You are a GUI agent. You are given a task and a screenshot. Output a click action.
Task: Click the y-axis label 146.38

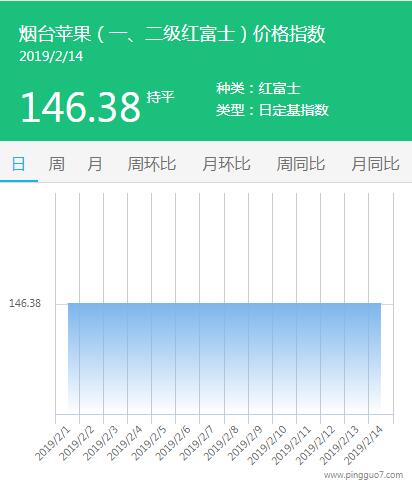[25, 303]
